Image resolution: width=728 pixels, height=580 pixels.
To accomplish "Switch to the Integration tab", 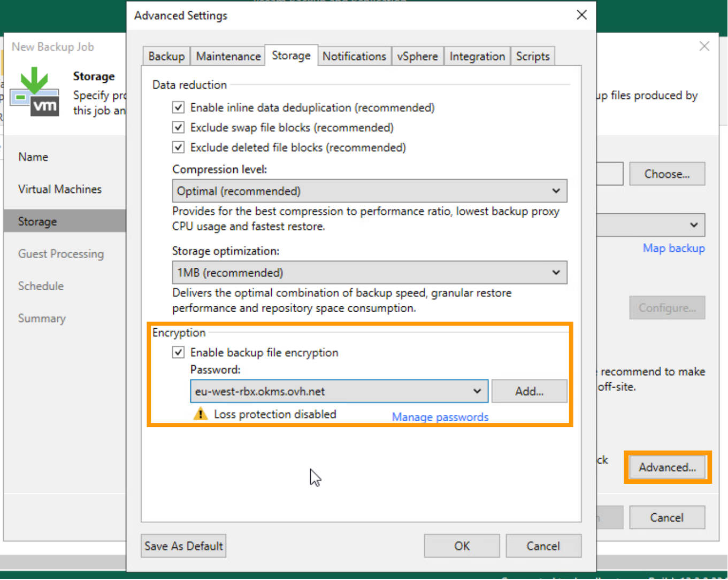I will pyautogui.click(x=477, y=56).
